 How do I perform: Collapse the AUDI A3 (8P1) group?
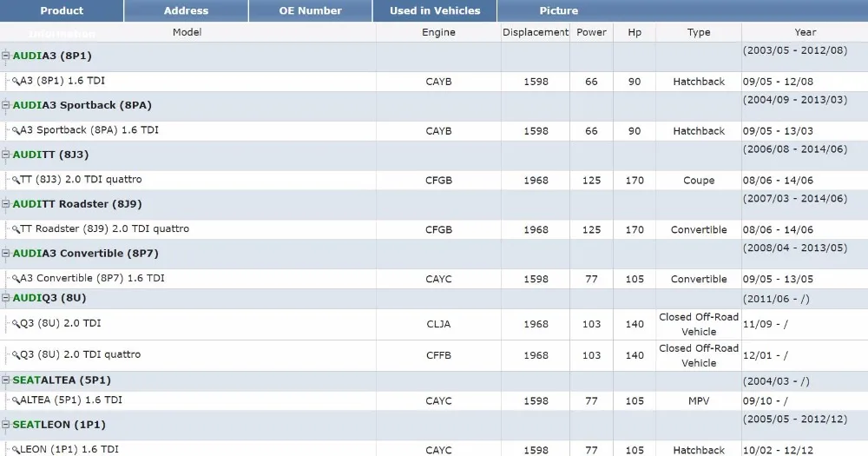(5, 56)
